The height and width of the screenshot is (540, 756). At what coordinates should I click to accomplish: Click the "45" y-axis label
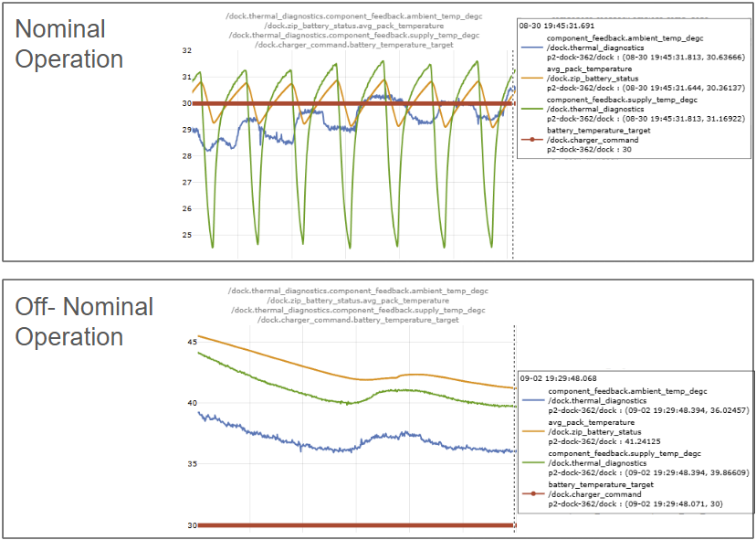pyautogui.click(x=191, y=342)
